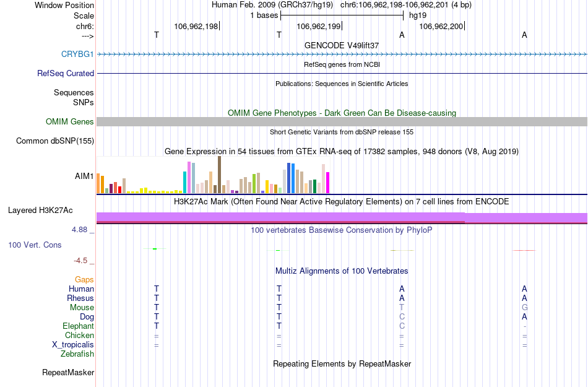Click the cyan GTEx expression bar
The image size is (588, 387).
(x=184, y=182)
